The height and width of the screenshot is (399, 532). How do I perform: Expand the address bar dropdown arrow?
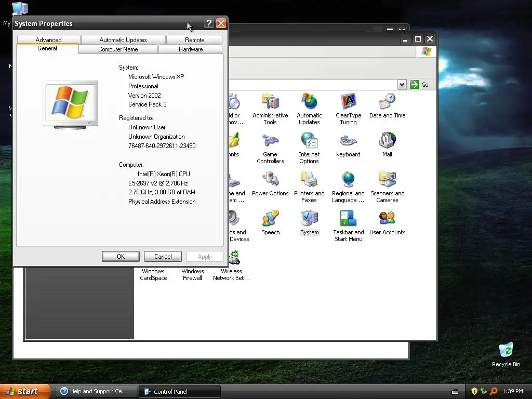(402, 85)
